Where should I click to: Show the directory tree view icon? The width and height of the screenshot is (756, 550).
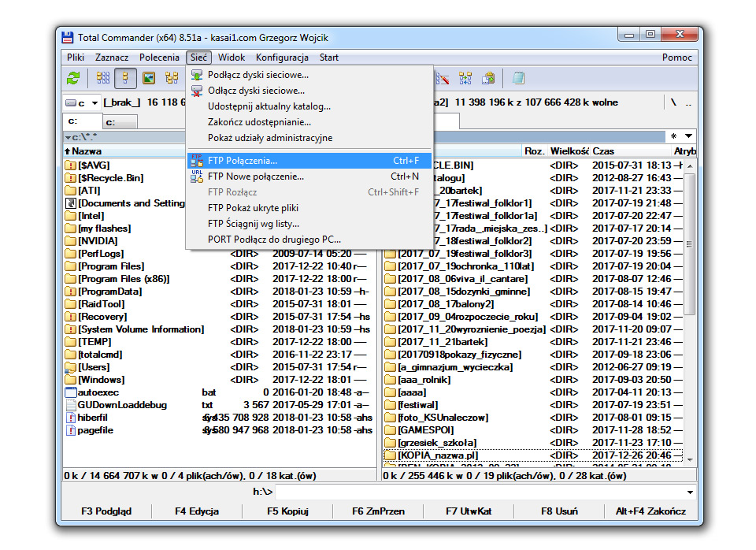[172, 78]
